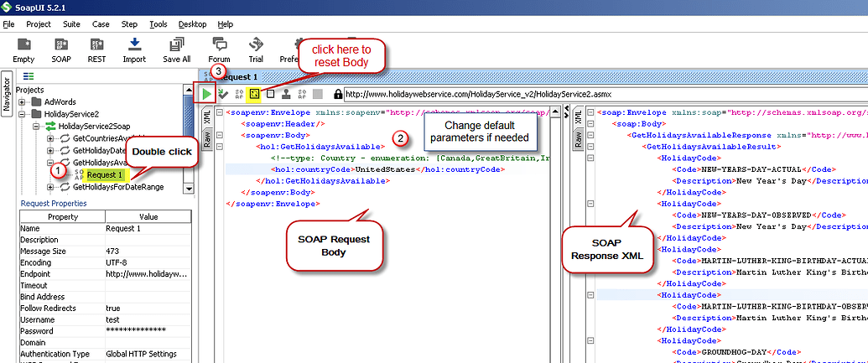Click the list view icon above Projects

pyautogui.click(x=29, y=76)
